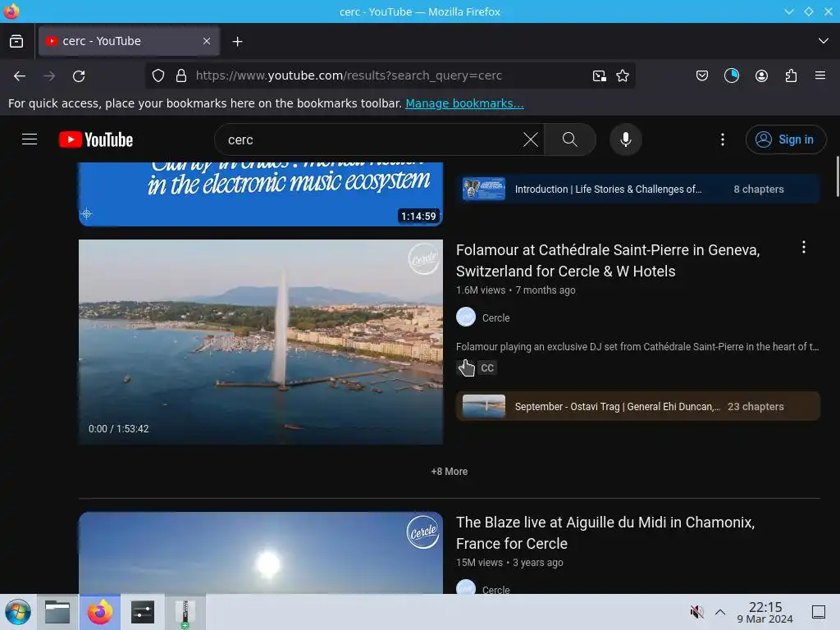Focus the Firefox address bar URL
Screen dimensions: 840x630
click(348, 75)
